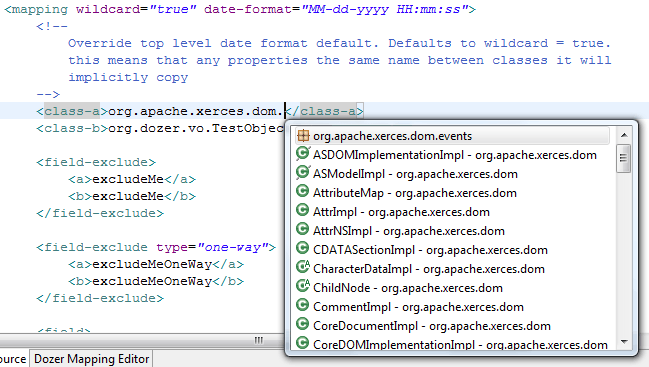
Task: Click the comment line starting with Override
Action: click(x=339, y=43)
